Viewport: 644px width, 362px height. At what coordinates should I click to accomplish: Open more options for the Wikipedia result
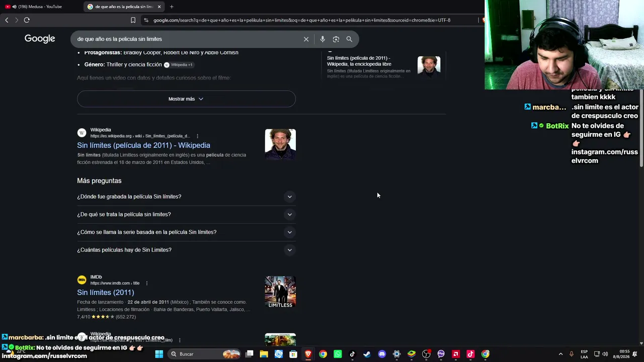tap(197, 136)
